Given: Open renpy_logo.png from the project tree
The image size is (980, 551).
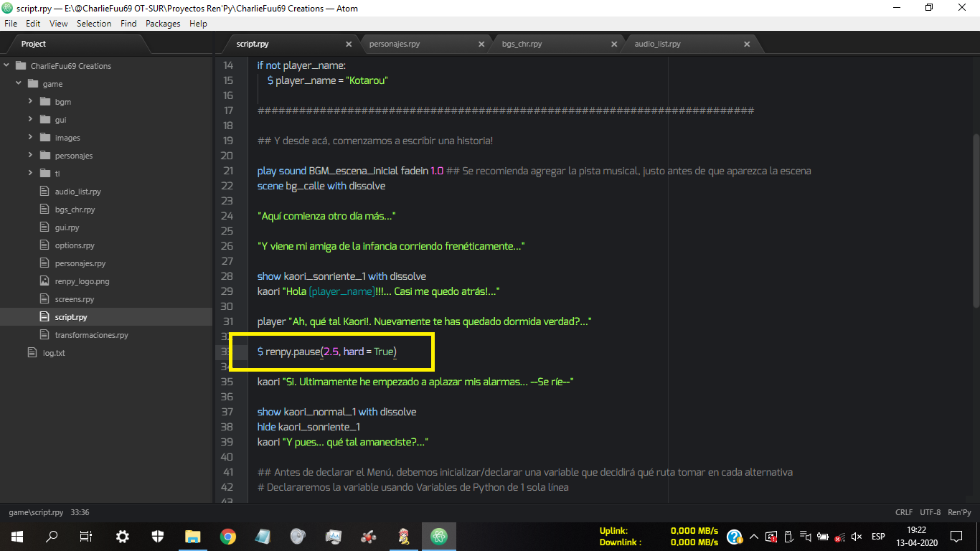Looking at the screenshot, I should [82, 281].
